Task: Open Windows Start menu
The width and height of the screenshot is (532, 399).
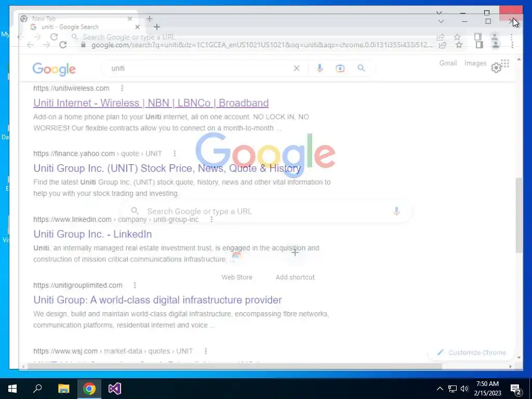Action: point(12,389)
